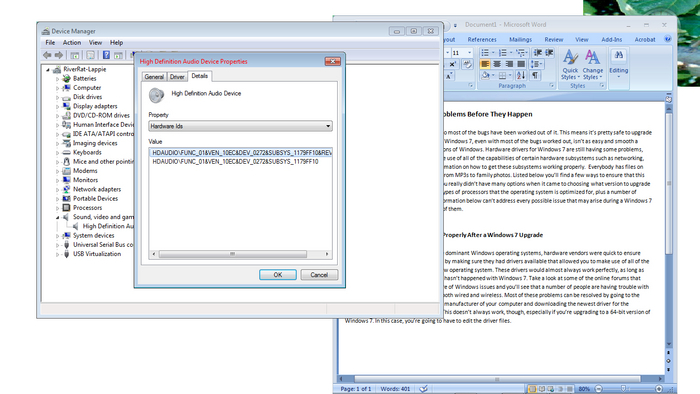700x394 pixels.
Task: Switch to the General tab in Properties dialog
Action: pos(154,77)
